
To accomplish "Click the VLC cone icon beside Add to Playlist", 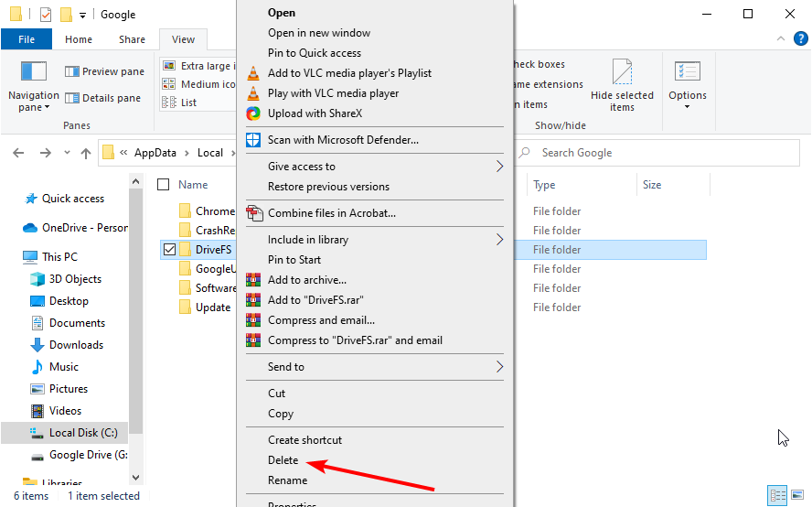I will [252, 73].
